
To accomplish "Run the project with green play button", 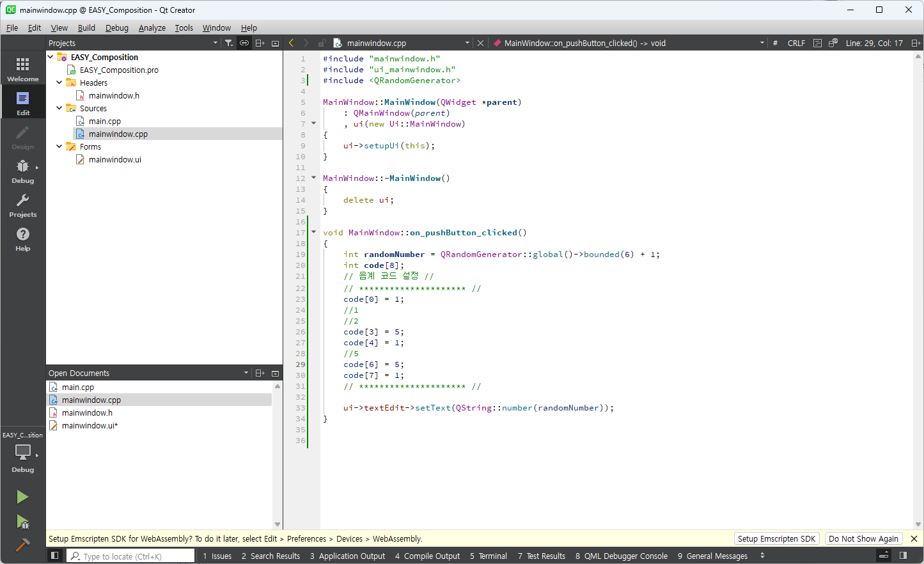I will 22,497.
